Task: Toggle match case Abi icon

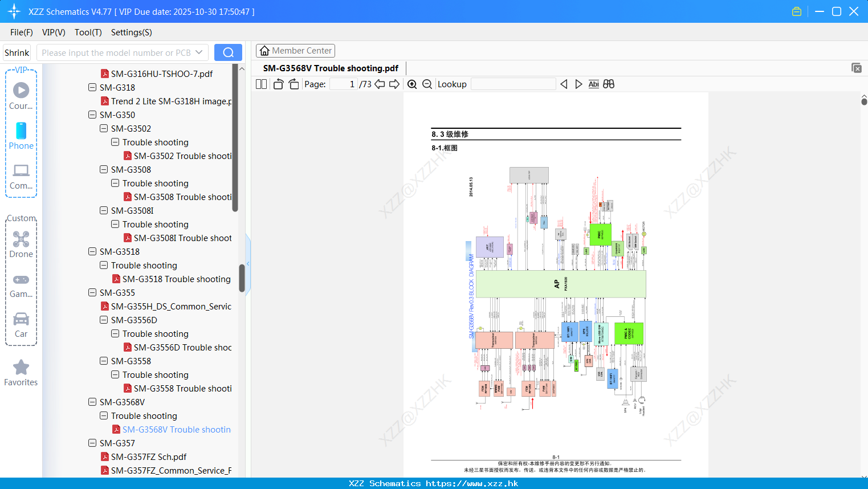Action: [x=593, y=84]
